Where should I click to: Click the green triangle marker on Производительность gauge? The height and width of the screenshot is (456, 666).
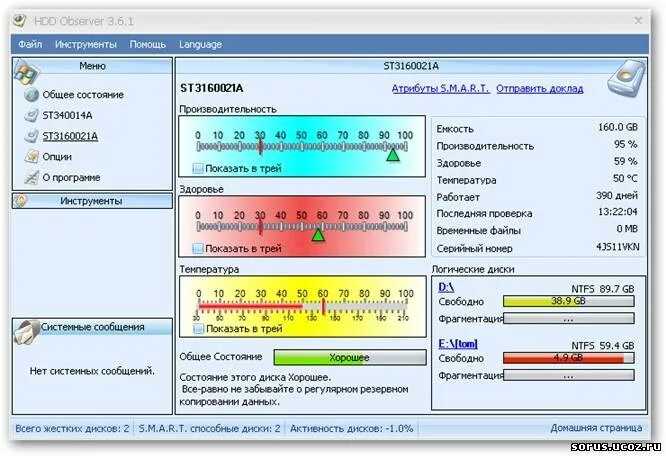[393, 155]
